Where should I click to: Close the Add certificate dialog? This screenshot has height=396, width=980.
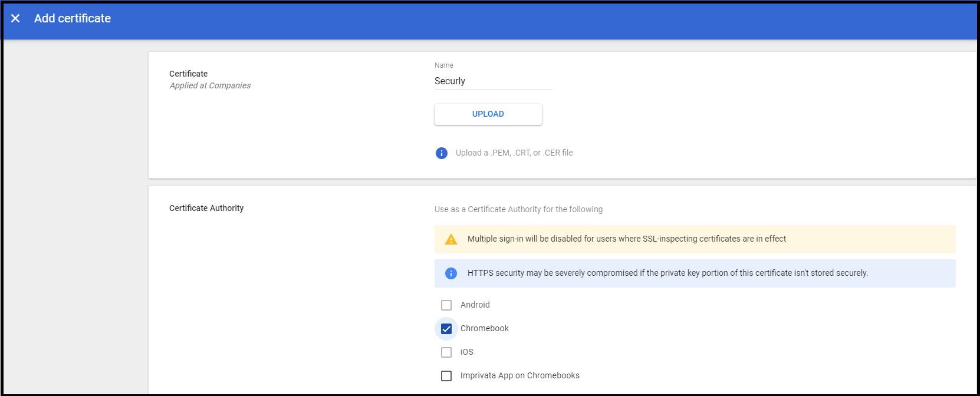(15, 19)
